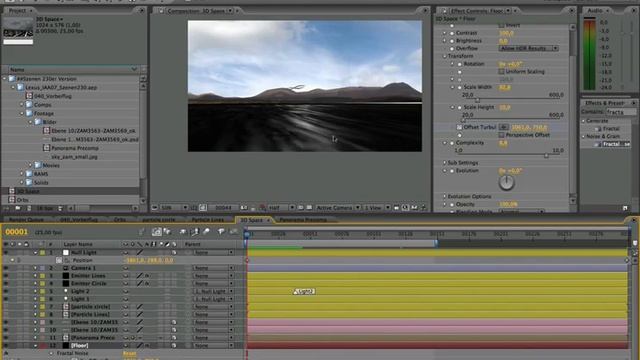Click the Offset Turbulence stopwatch icon
640x360 pixels.
click(459, 127)
